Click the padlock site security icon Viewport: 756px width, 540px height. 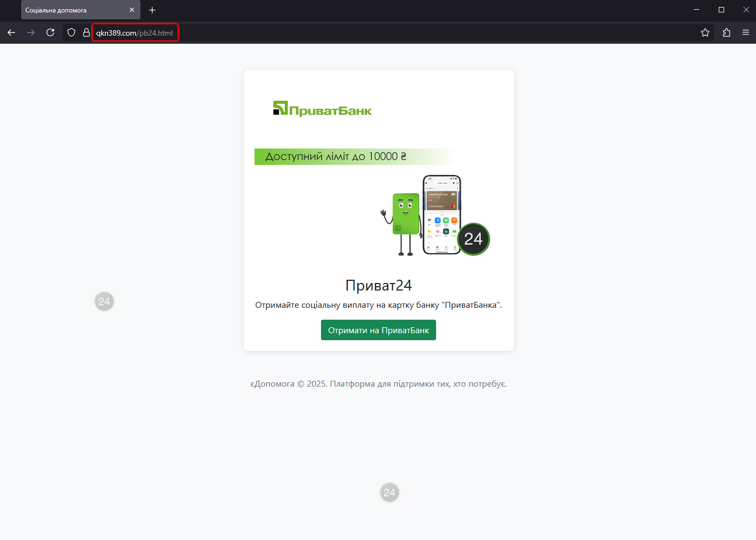[86, 32]
